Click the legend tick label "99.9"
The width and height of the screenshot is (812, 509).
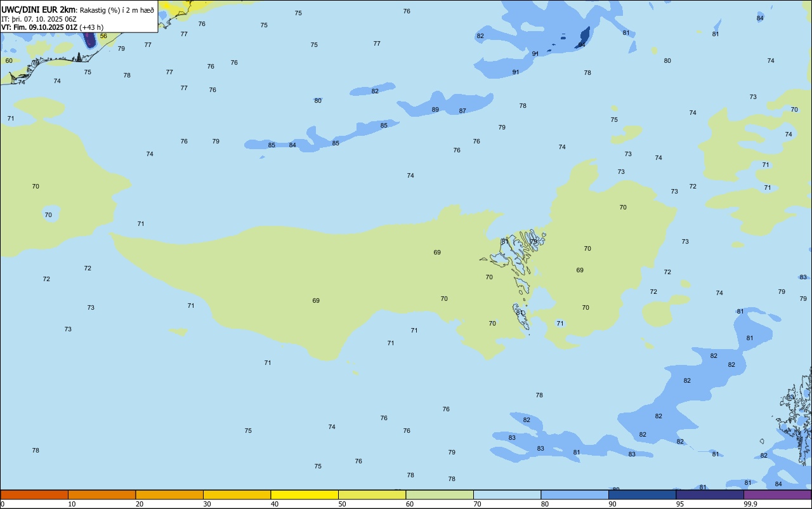(x=750, y=504)
